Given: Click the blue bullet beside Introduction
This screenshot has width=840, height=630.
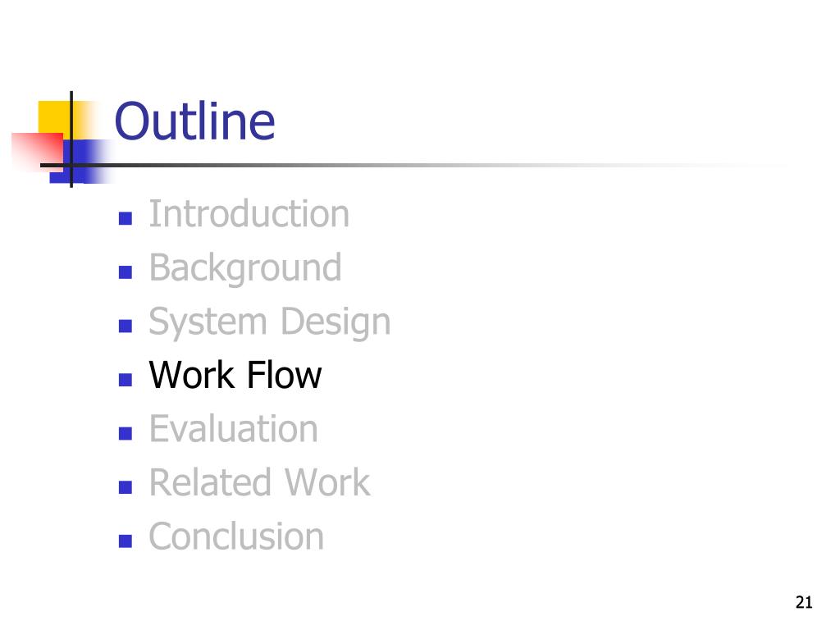Looking at the screenshot, I should click(126, 218).
